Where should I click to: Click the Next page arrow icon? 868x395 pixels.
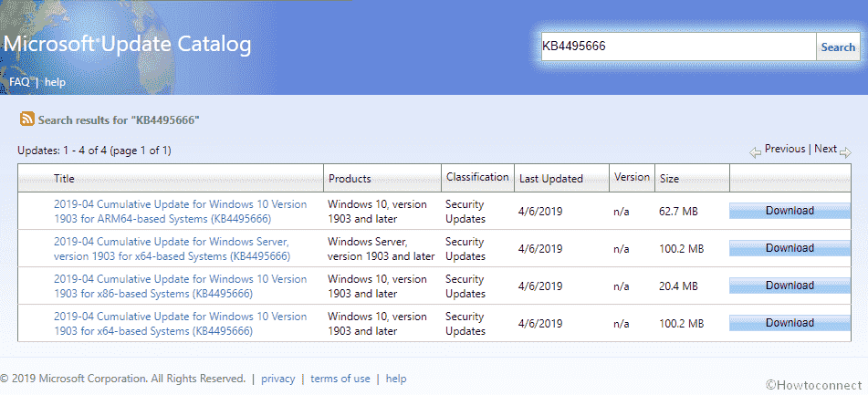coord(845,153)
